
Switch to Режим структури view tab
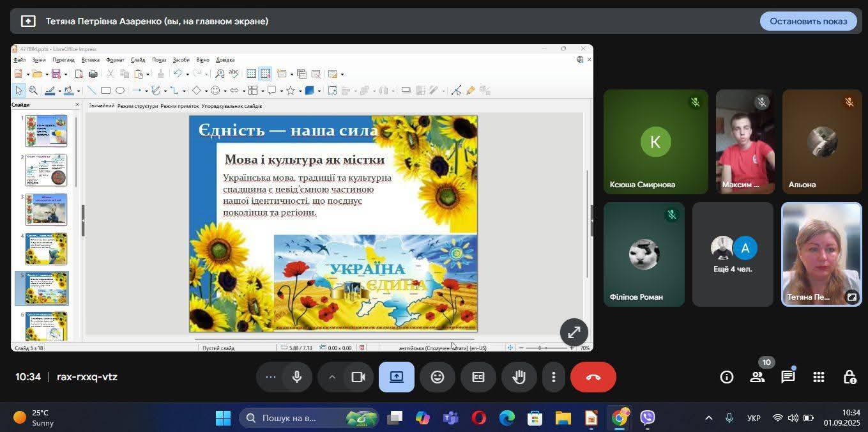click(137, 106)
